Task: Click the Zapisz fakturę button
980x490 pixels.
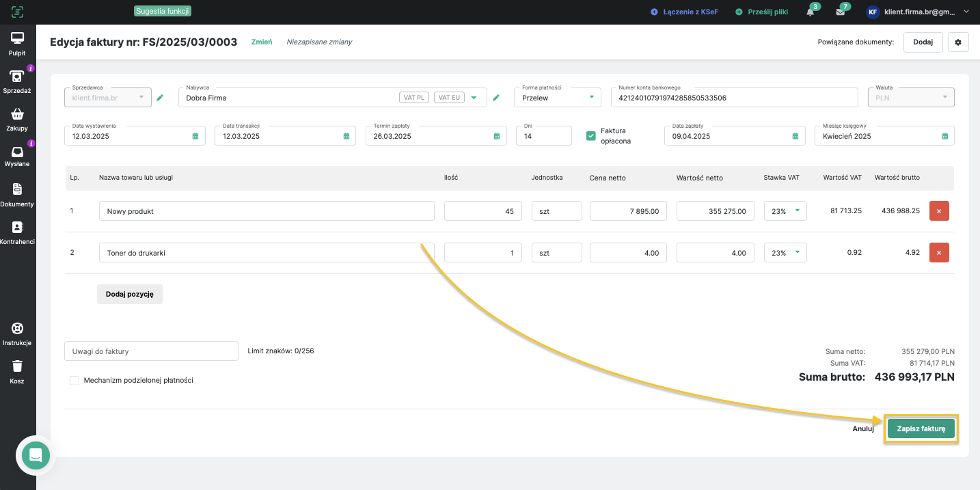Action: pyautogui.click(x=921, y=429)
